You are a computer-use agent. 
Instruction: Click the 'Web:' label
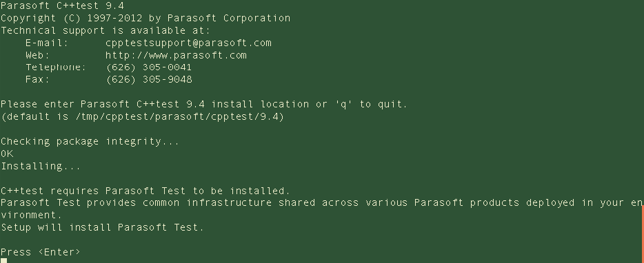click(x=37, y=55)
